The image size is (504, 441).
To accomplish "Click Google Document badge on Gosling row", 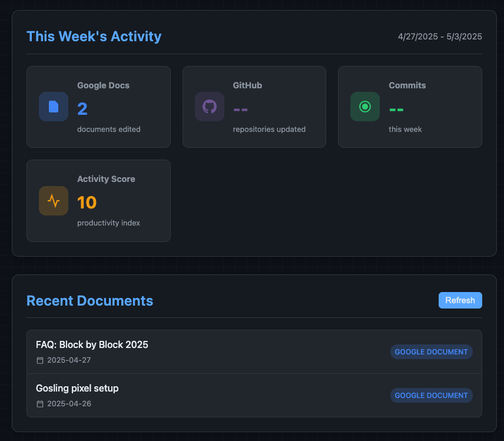I will point(431,396).
